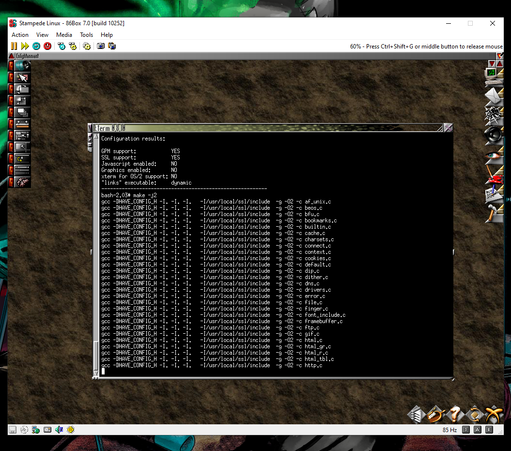Click the last toolbar icon after the camera

[x=112, y=46]
